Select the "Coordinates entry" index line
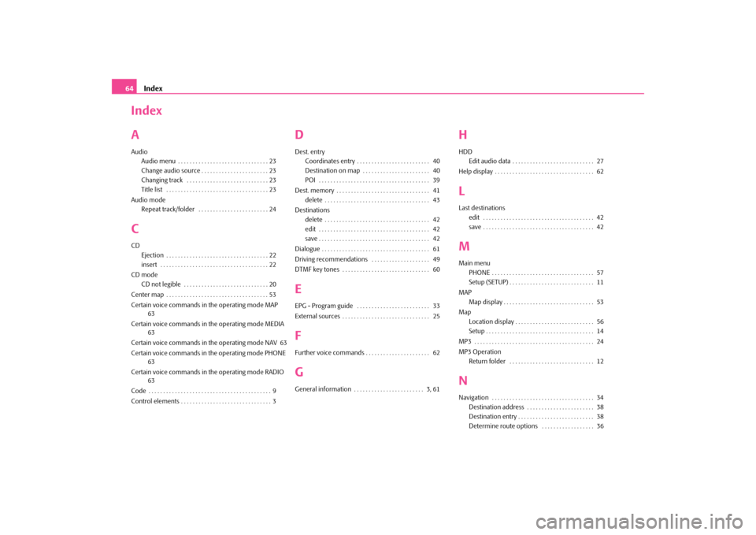 click(330, 162)
